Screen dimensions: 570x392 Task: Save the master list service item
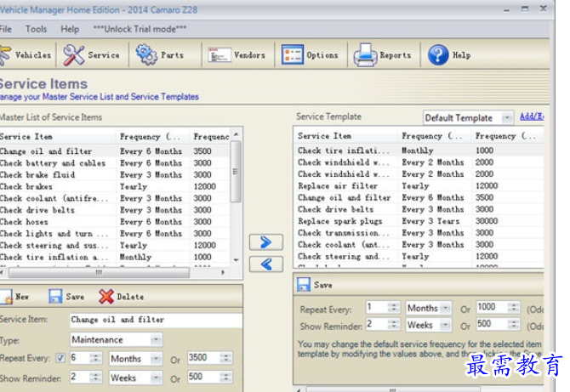point(66,297)
